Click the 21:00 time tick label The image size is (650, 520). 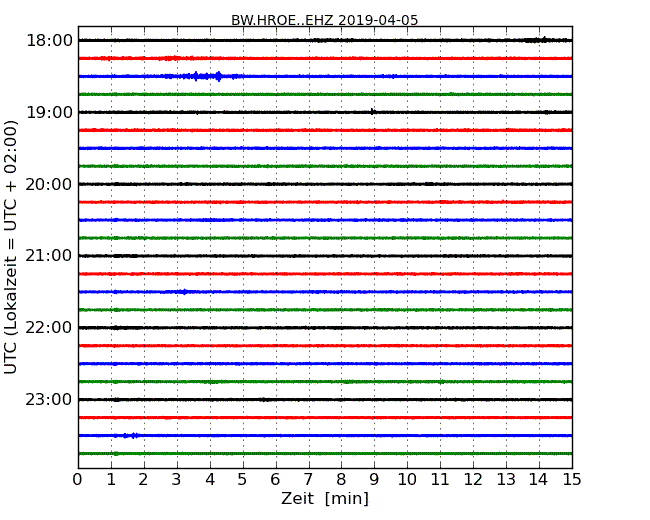(x=49, y=256)
